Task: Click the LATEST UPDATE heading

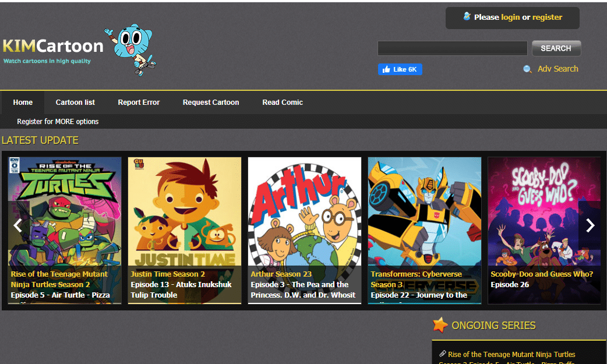Action: coord(40,140)
